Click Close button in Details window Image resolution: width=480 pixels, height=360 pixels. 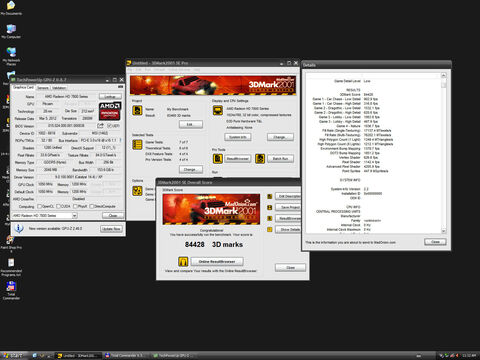click(x=435, y=242)
